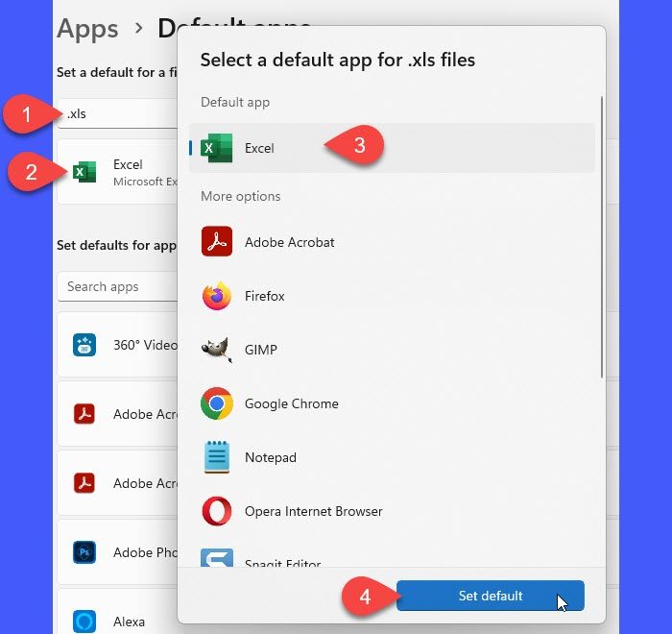Screen dimensions: 672x634
Task: Focus the .xls file type search field
Action: pyautogui.click(x=118, y=113)
